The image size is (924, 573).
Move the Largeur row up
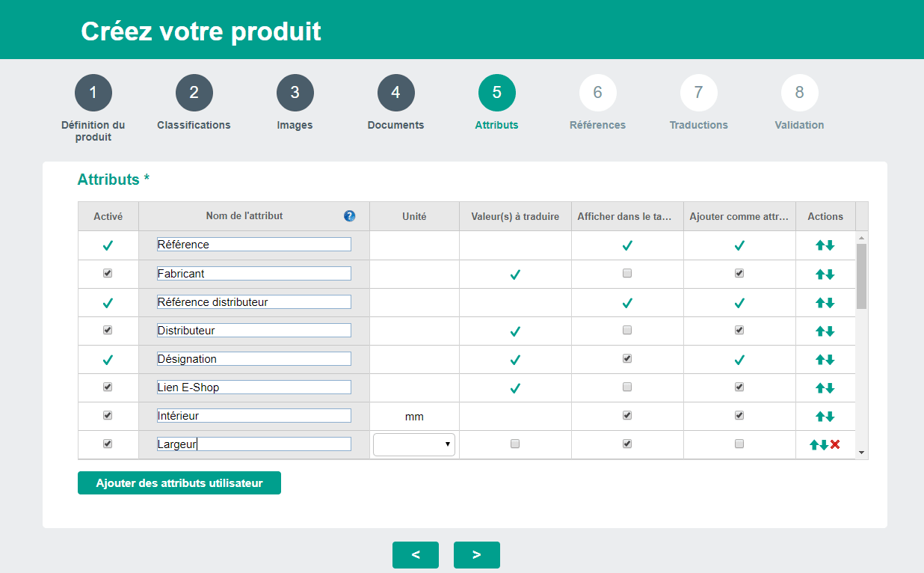814,444
